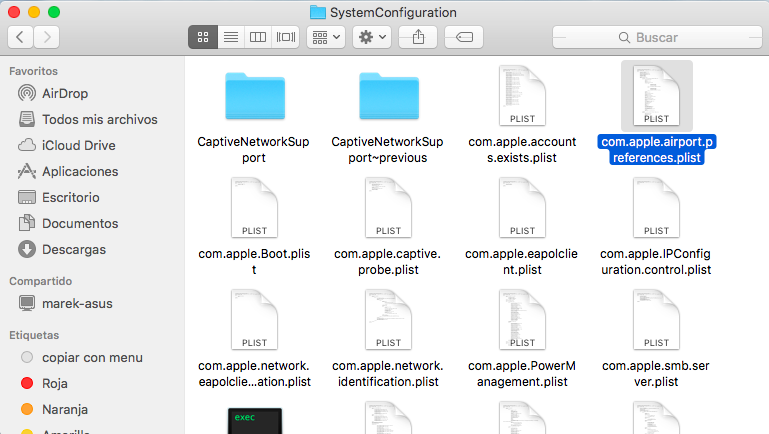Minimize the Finder window
Viewport: 769px width, 434px height.
(x=34, y=12)
